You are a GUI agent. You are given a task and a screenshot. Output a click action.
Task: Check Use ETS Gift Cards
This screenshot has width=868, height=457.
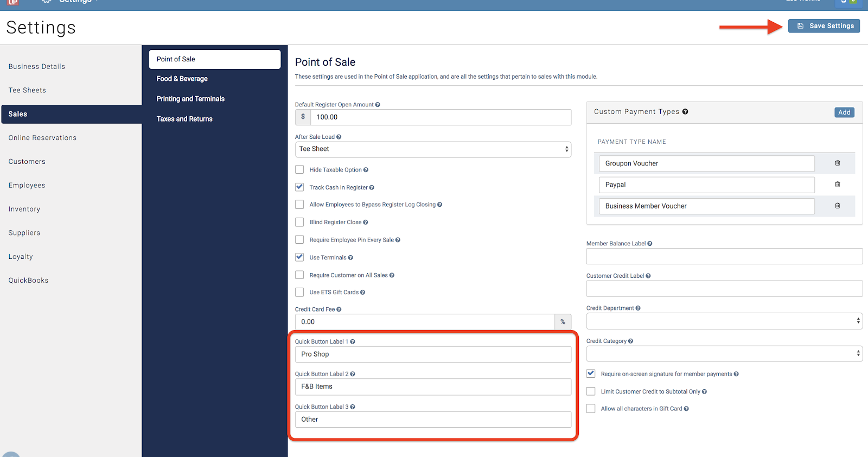299,292
